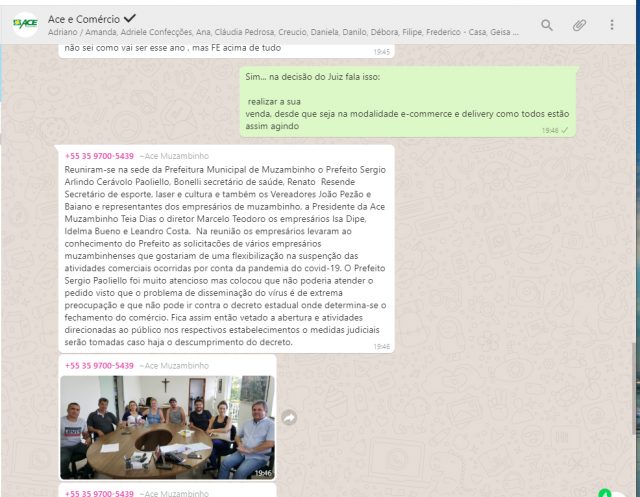
Task: Click the paperclip attach icon
Action: pyautogui.click(x=579, y=25)
